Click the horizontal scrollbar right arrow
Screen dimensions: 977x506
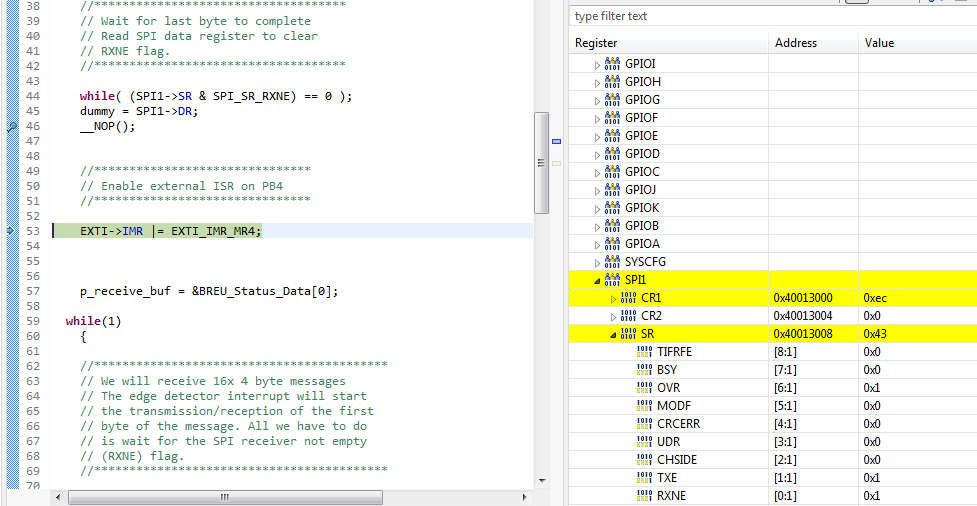[x=524, y=497]
